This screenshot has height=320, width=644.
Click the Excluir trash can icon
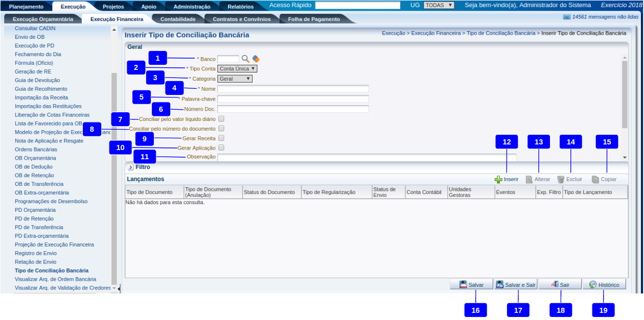561,180
